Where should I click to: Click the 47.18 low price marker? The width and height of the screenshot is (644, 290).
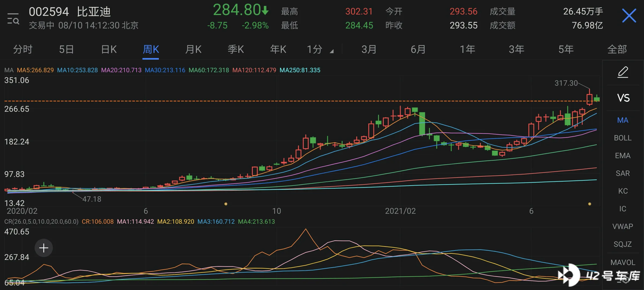tap(92, 199)
